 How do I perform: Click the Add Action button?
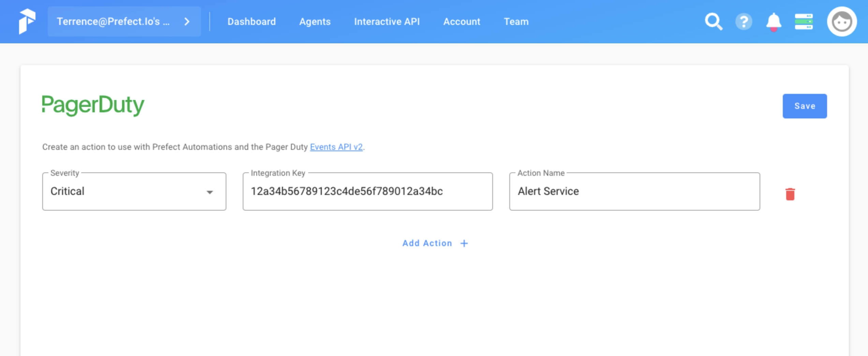pyautogui.click(x=435, y=243)
